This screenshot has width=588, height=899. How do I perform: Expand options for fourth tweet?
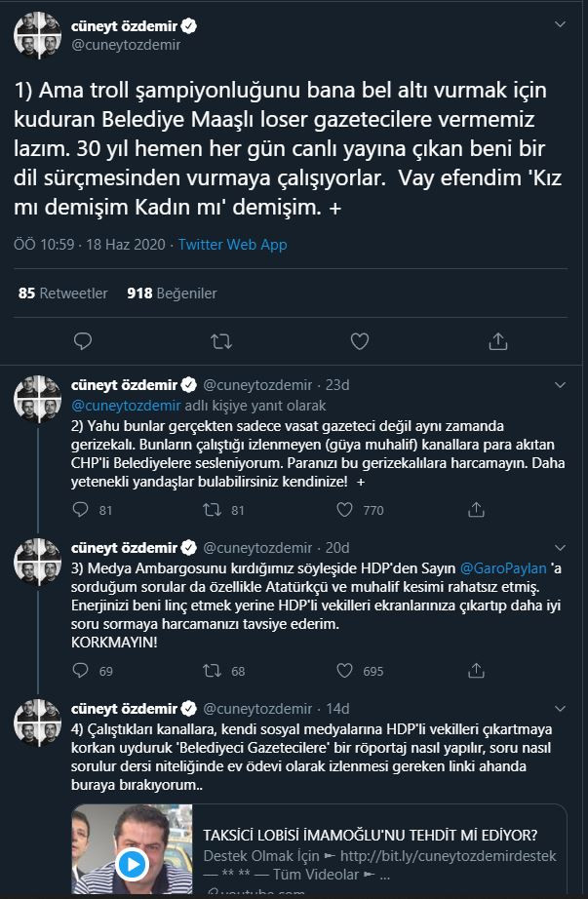tap(560, 709)
